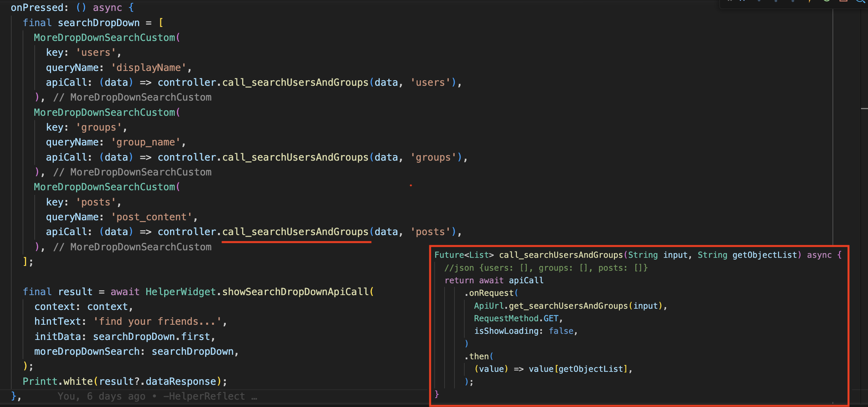Viewport: 868px width, 407px height.
Task: Click searchDropDown in the final declaration line
Action: [x=99, y=23]
